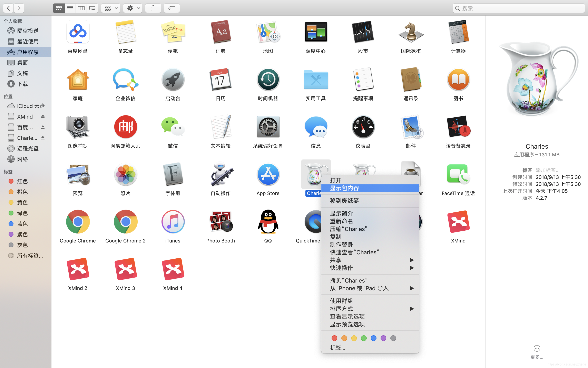Eject the 百度… volume in sidebar
This screenshot has width=588, height=368.
43,127
